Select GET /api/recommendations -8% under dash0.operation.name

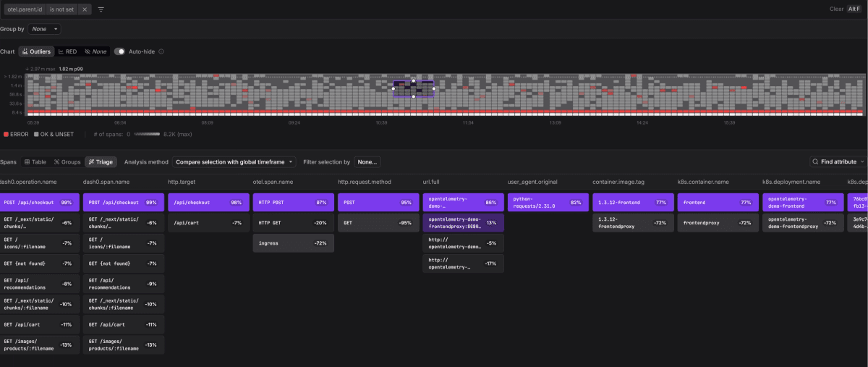40,284
